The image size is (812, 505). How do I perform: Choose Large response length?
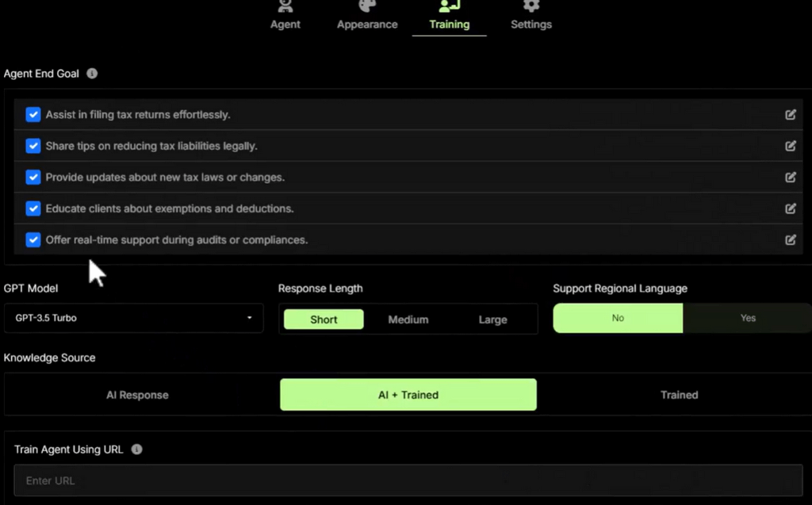(x=492, y=319)
